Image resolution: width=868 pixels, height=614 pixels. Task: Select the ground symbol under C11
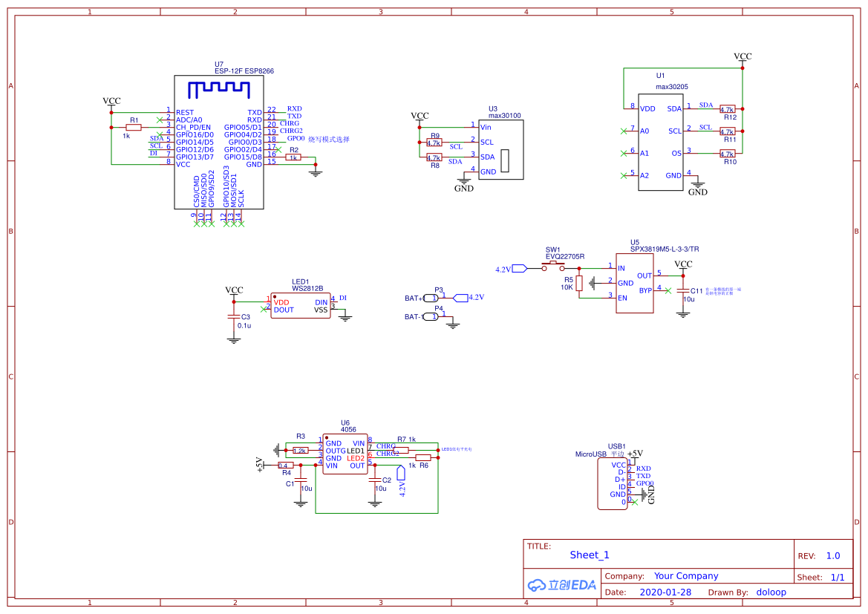(x=683, y=314)
